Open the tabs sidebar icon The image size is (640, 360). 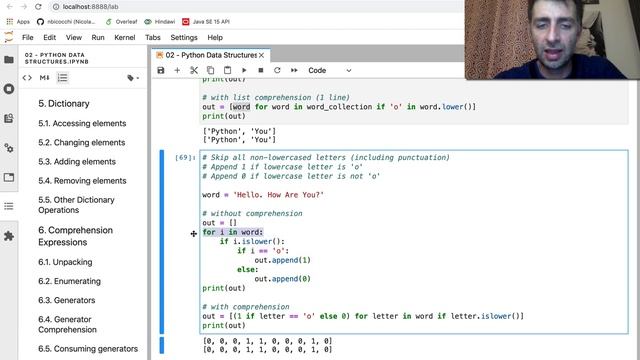point(9,177)
